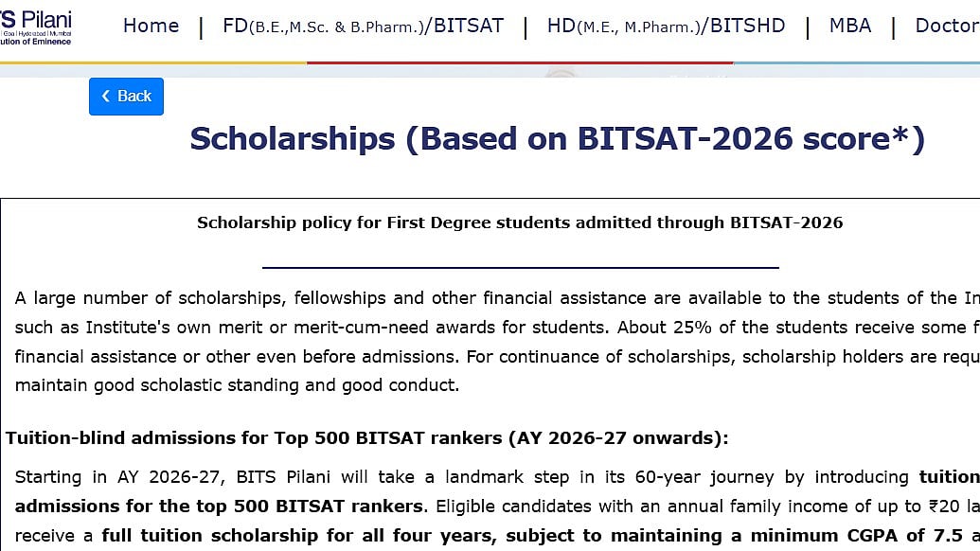Switch to the MBA tab
980x551 pixels.
coord(849,26)
